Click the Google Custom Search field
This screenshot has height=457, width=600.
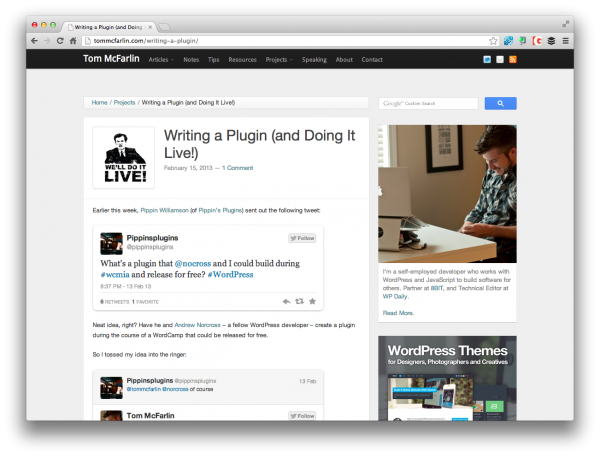pyautogui.click(x=428, y=103)
